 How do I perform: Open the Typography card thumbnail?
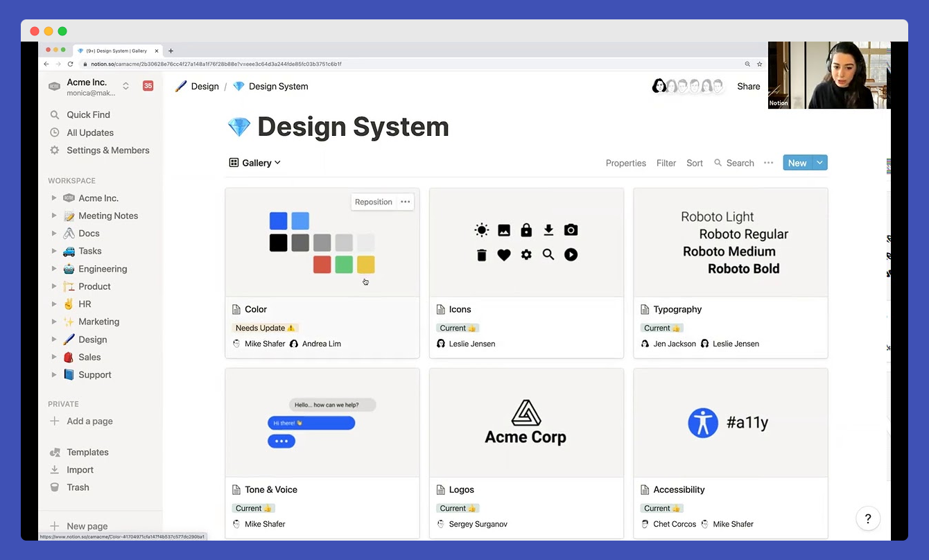point(731,243)
